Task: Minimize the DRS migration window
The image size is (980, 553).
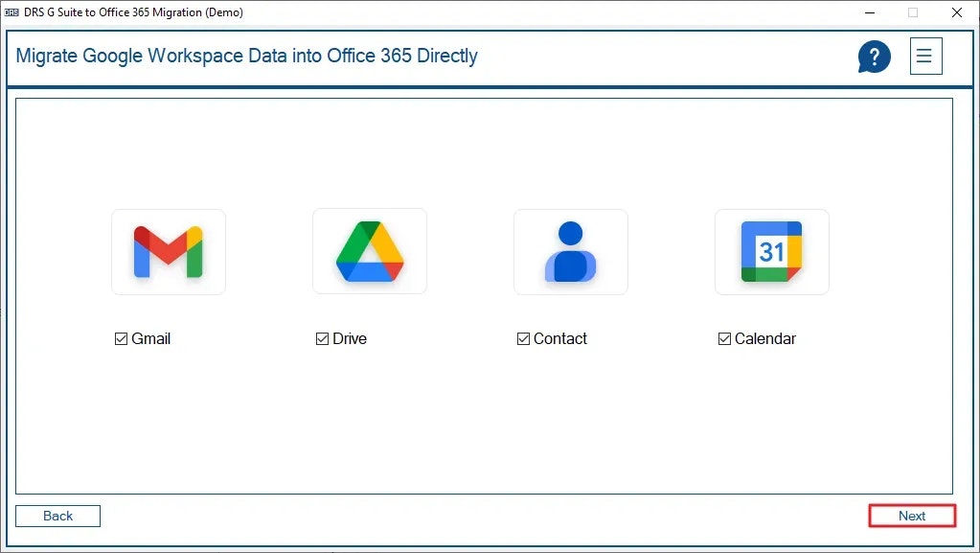Action: click(x=870, y=12)
